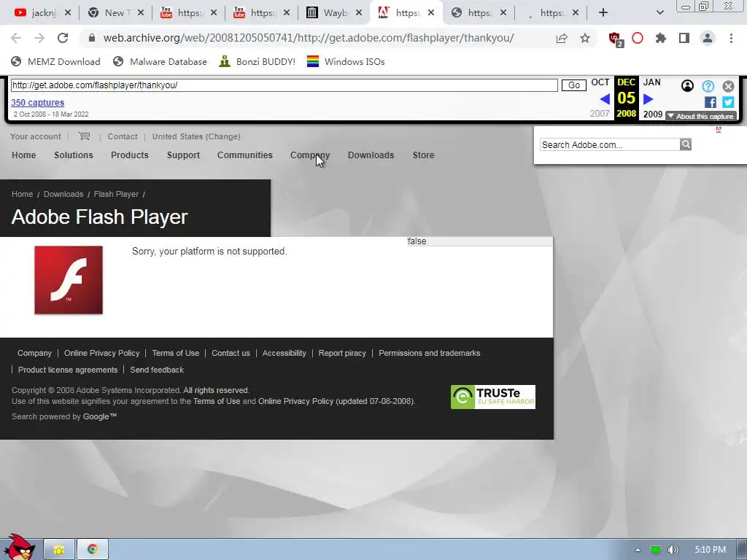
Task: Close the Wayback toolbar
Action: 728,86
